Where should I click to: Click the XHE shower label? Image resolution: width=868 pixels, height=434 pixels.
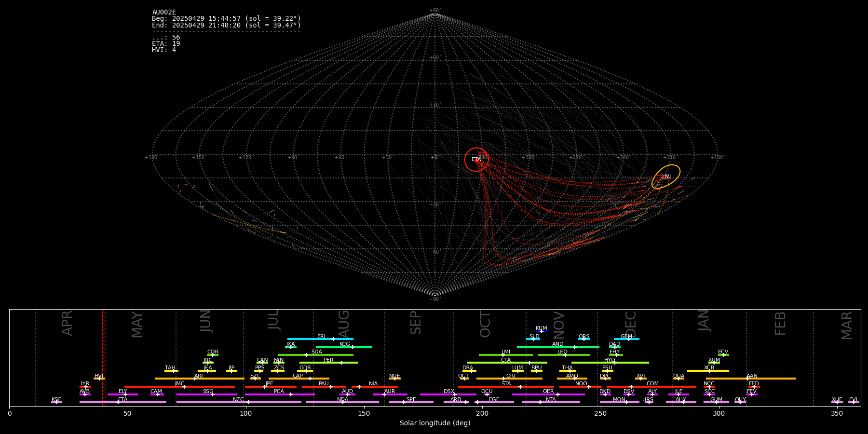tap(837, 400)
